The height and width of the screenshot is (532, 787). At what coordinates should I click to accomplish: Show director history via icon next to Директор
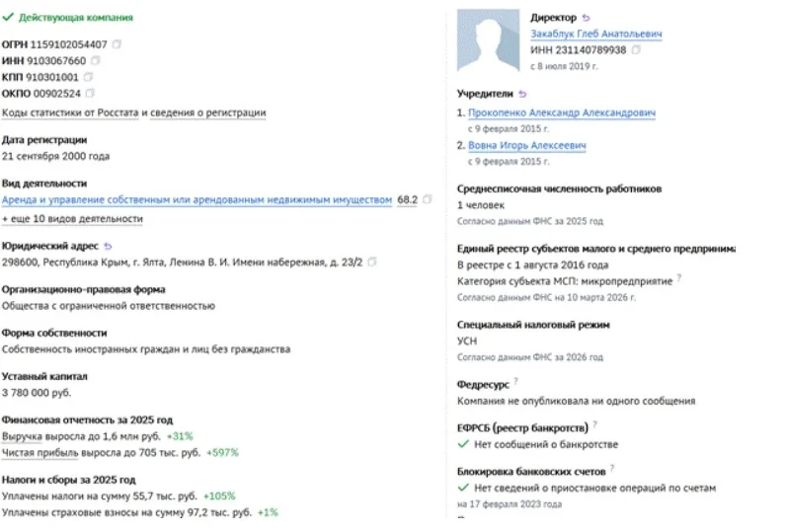tap(587, 18)
